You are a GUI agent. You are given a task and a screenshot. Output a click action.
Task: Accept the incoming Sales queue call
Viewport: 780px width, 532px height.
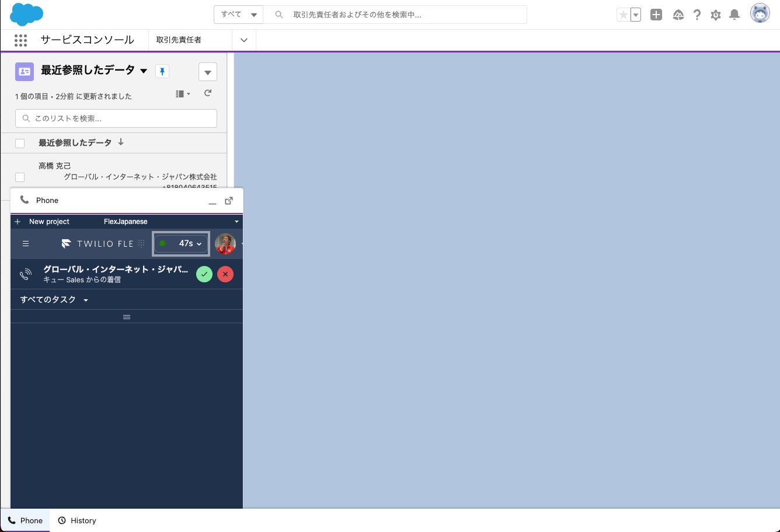pos(204,274)
